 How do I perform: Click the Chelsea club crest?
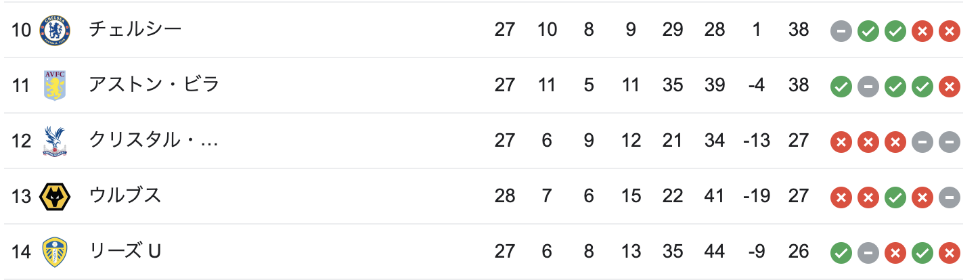(x=54, y=30)
